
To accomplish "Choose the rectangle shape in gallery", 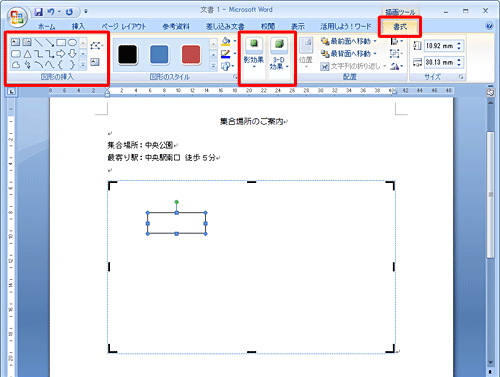I will [x=61, y=42].
